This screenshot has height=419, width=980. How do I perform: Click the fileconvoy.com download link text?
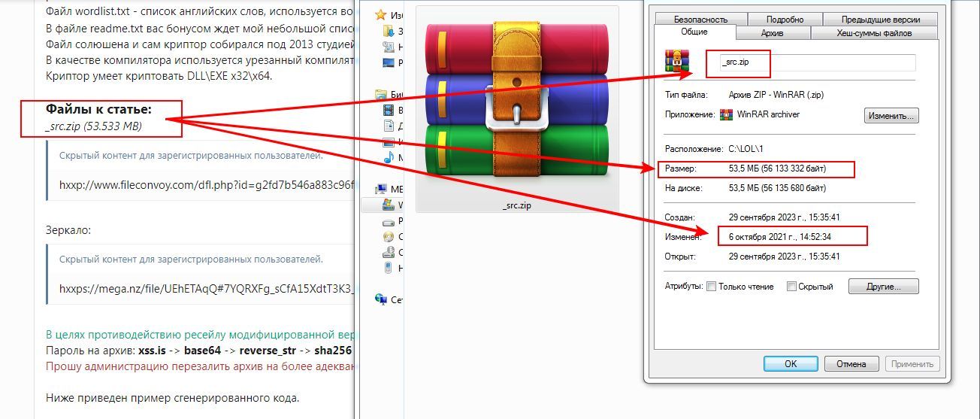pos(206,184)
